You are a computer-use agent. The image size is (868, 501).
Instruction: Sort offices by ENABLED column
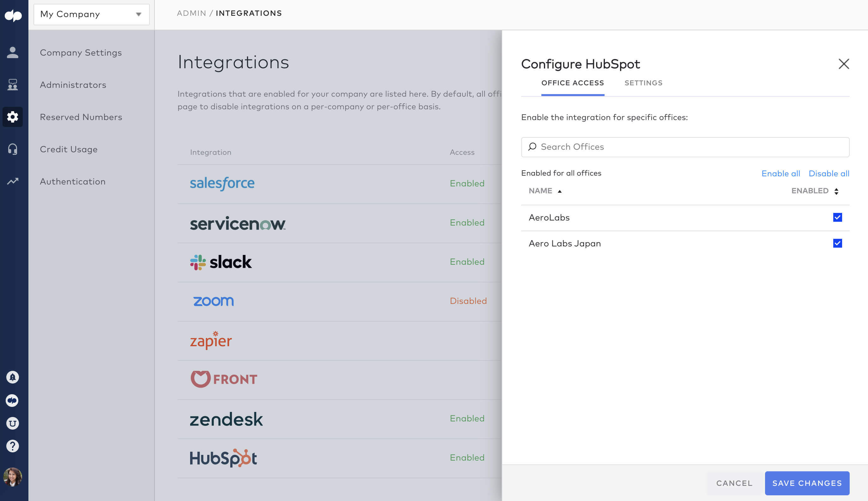[815, 191]
